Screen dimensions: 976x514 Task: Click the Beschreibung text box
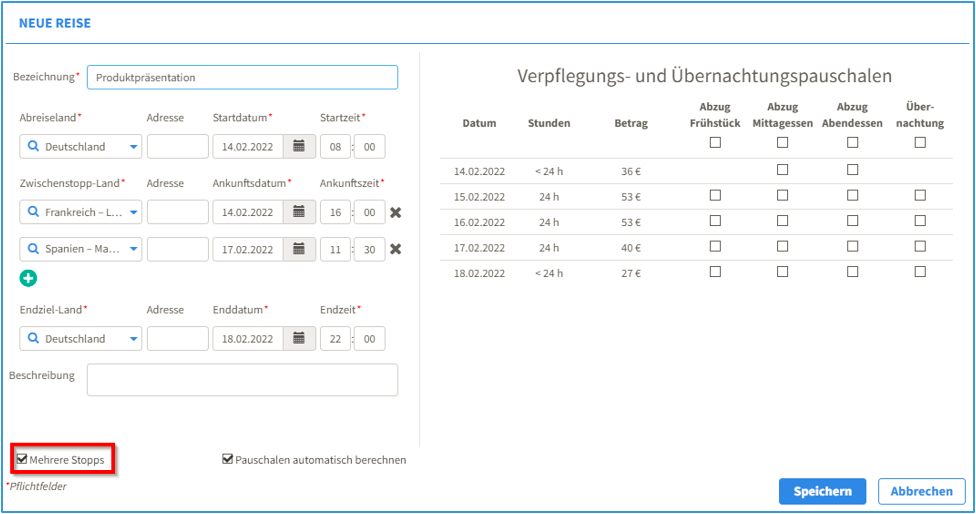point(242,380)
